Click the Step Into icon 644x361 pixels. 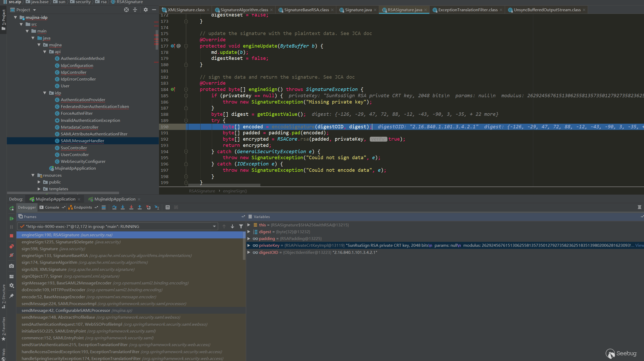123,207
